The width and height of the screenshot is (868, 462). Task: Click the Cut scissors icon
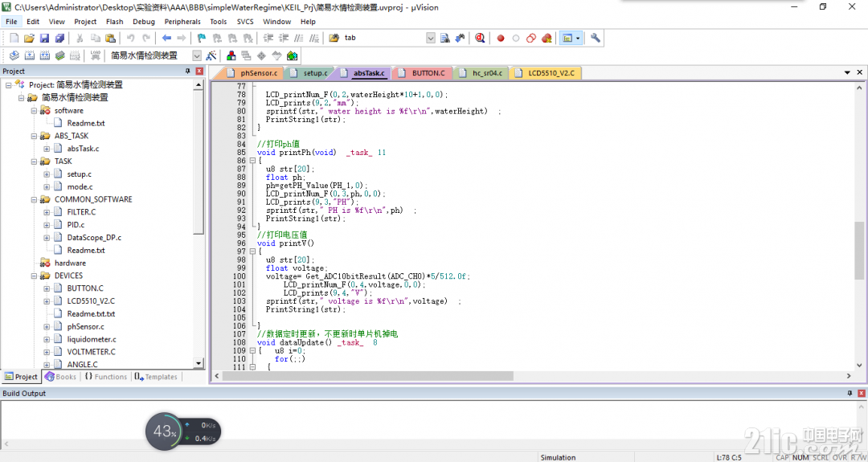pyautogui.click(x=80, y=39)
